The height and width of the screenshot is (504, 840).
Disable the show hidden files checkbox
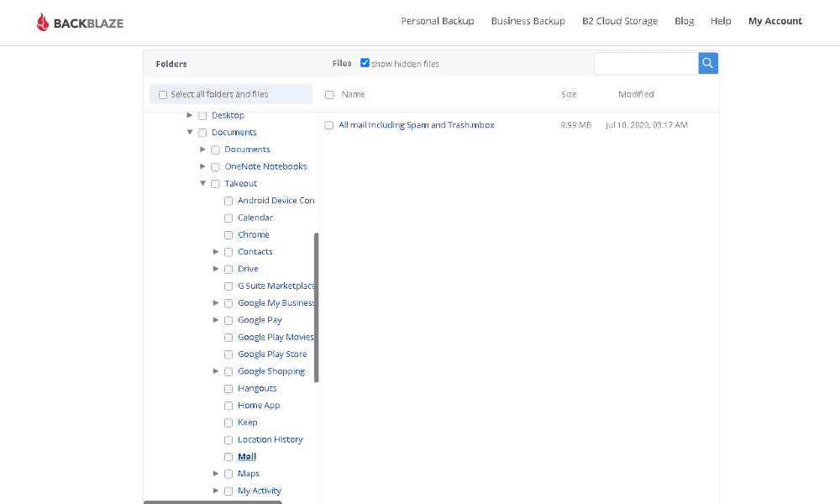click(x=365, y=63)
